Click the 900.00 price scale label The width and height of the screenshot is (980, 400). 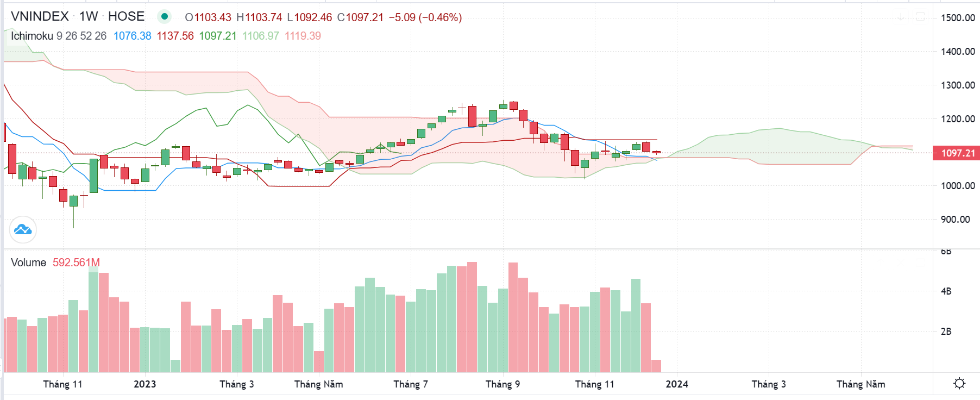click(x=955, y=220)
